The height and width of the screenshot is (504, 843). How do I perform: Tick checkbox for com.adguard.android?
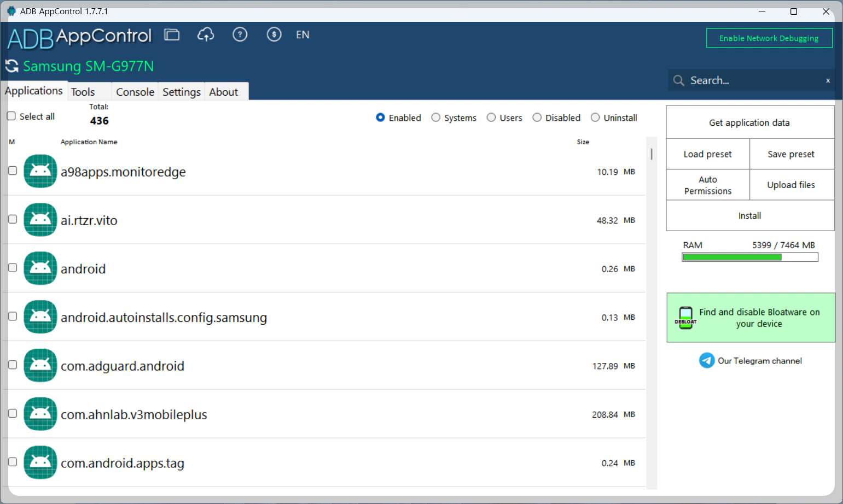click(13, 365)
